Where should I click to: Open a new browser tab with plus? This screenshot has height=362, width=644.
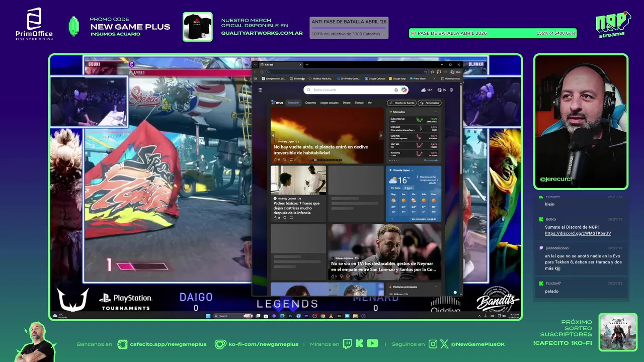click(x=307, y=64)
